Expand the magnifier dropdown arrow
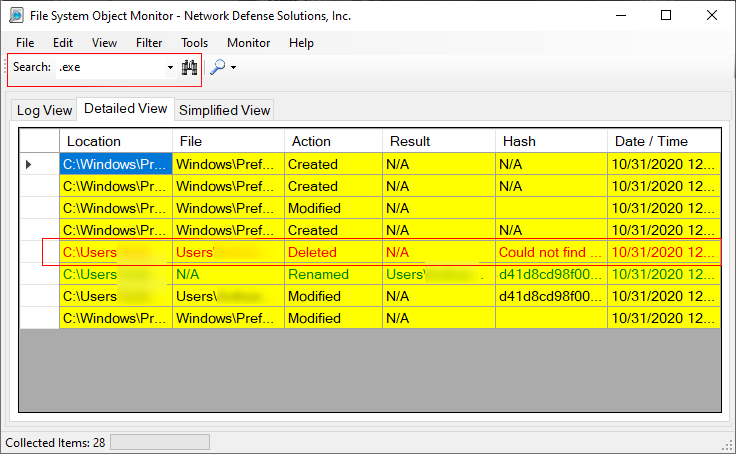The height and width of the screenshot is (454, 736). pos(233,68)
